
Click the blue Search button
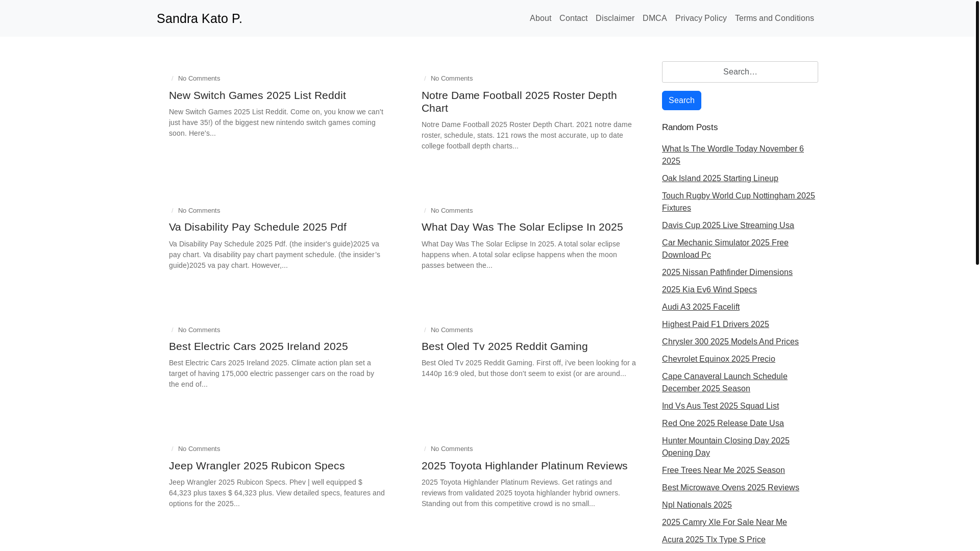coord(681,101)
